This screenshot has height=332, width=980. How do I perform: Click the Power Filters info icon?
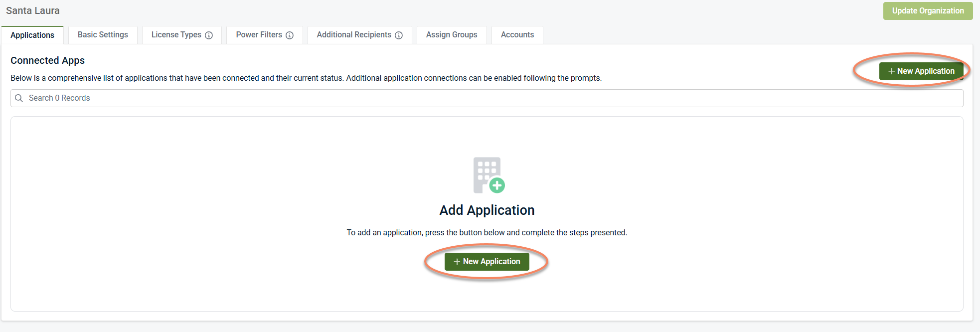(x=290, y=35)
